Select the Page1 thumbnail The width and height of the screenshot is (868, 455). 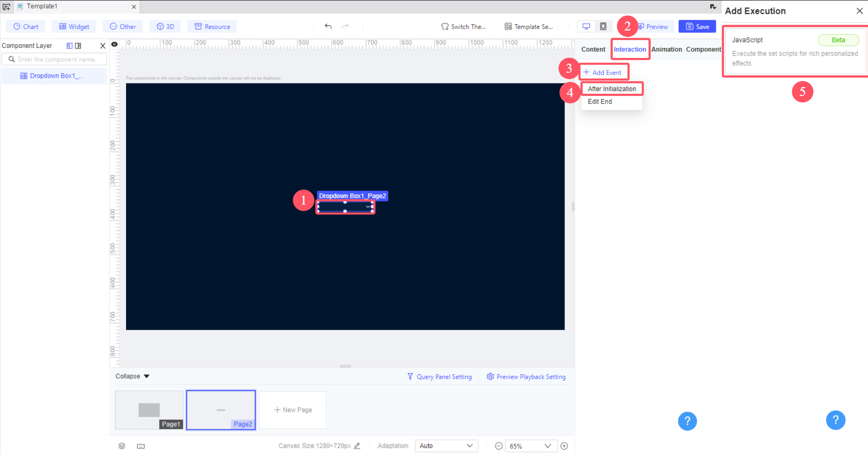pos(149,410)
